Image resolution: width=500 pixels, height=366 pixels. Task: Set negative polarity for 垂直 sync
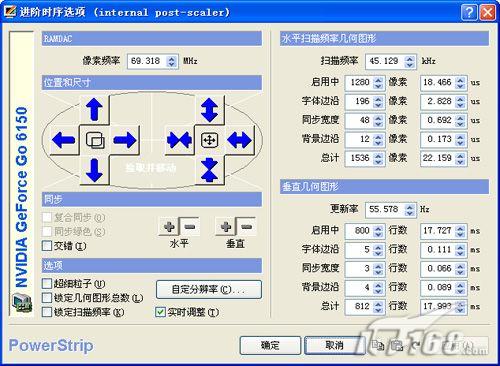[x=247, y=227]
